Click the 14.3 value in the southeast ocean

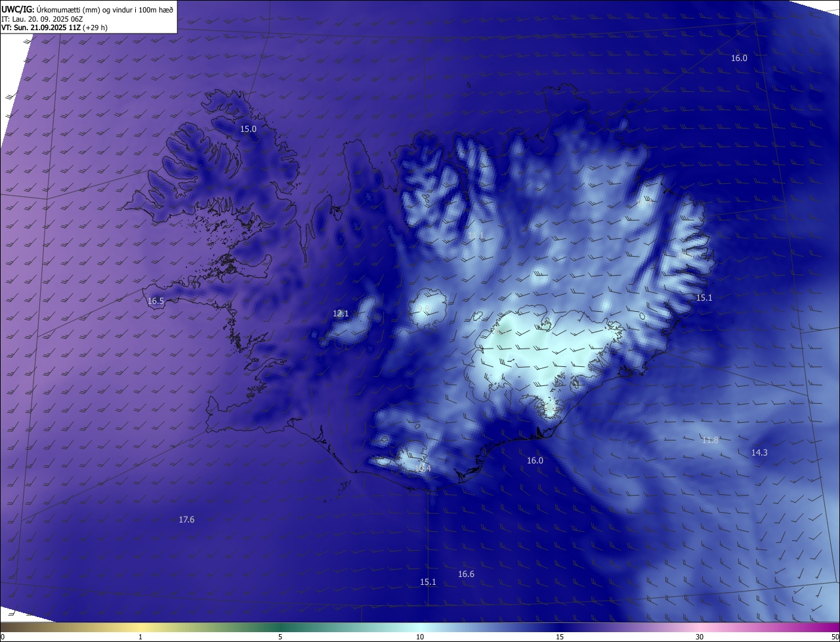[759, 453]
